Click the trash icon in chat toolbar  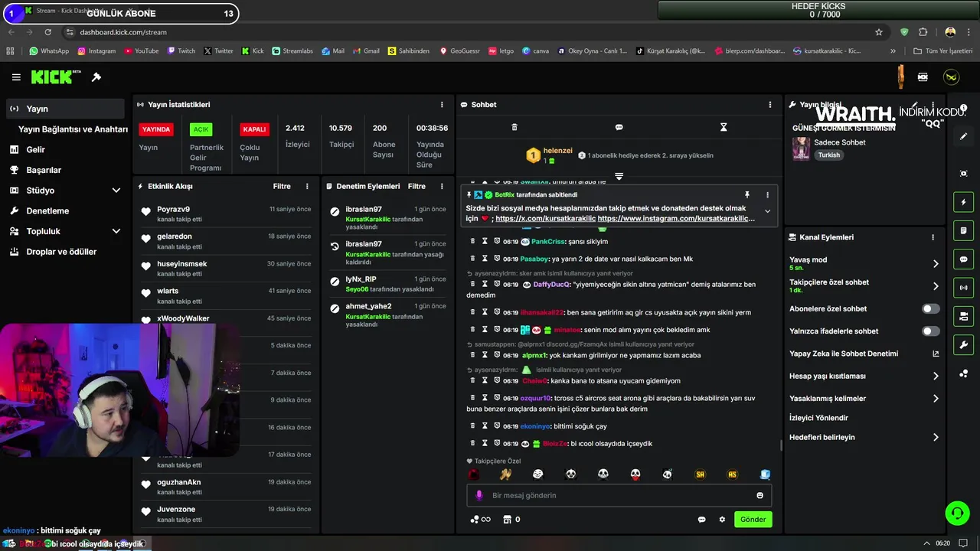[x=514, y=127]
